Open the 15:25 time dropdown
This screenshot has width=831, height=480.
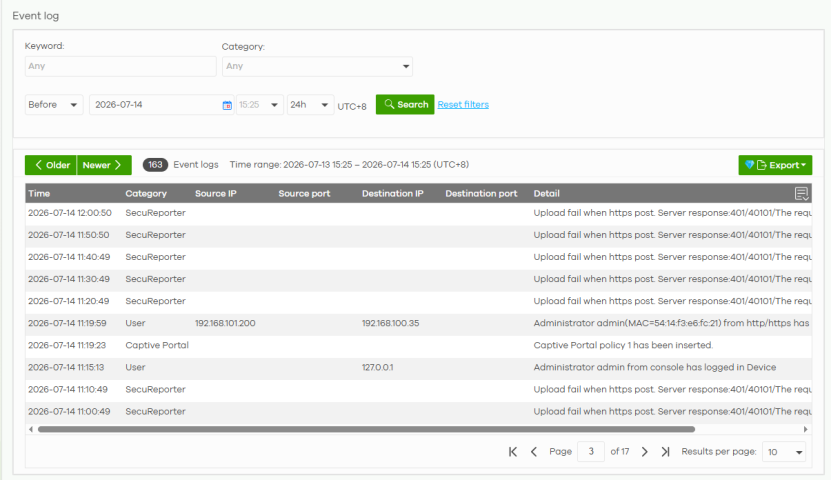click(x=259, y=105)
